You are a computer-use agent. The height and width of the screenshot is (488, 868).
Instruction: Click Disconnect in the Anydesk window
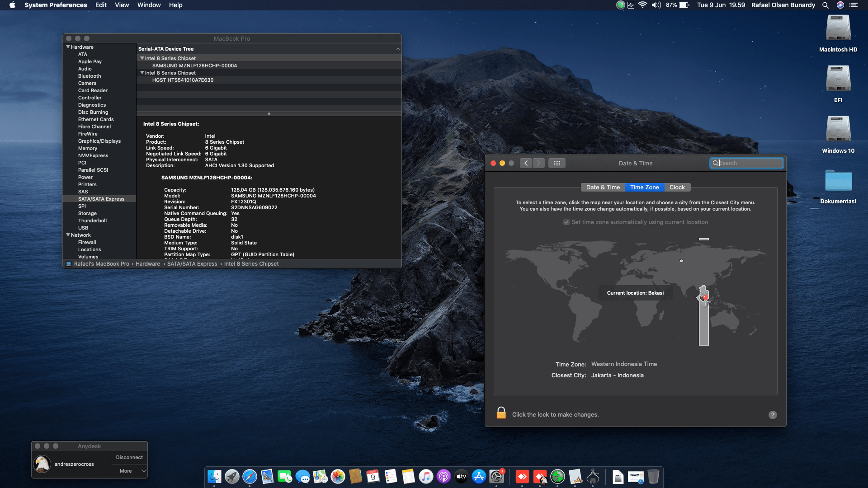click(129, 457)
